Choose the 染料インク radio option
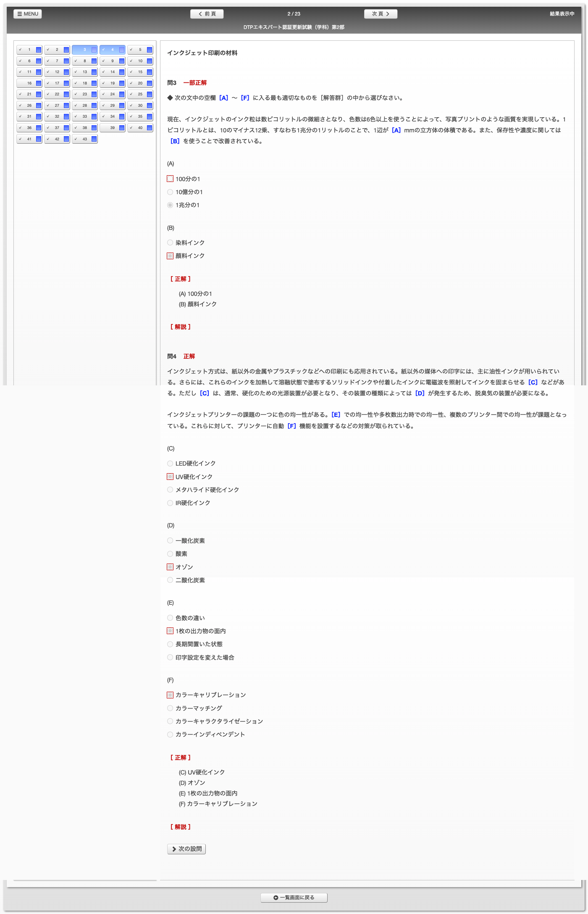588x914 pixels. pos(170,242)
